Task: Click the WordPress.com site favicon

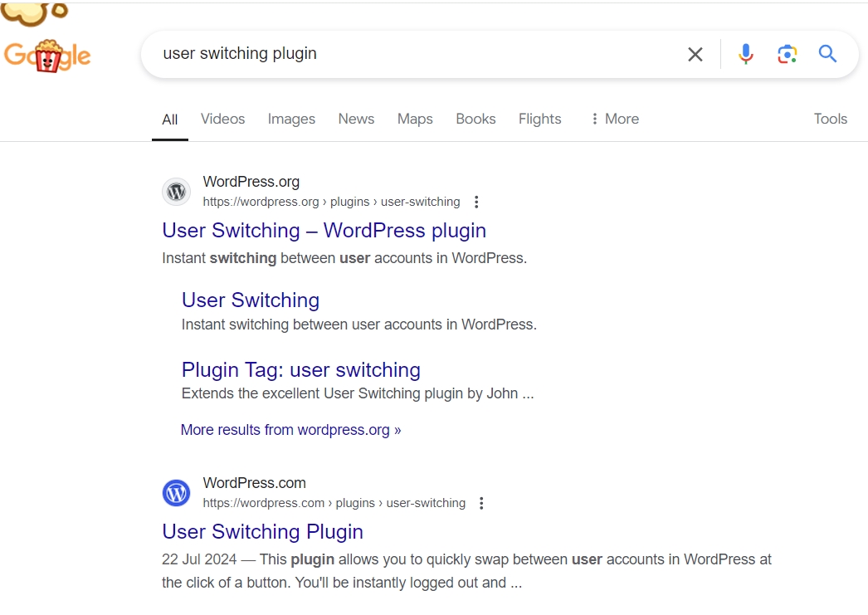Action: coord(176,493)
